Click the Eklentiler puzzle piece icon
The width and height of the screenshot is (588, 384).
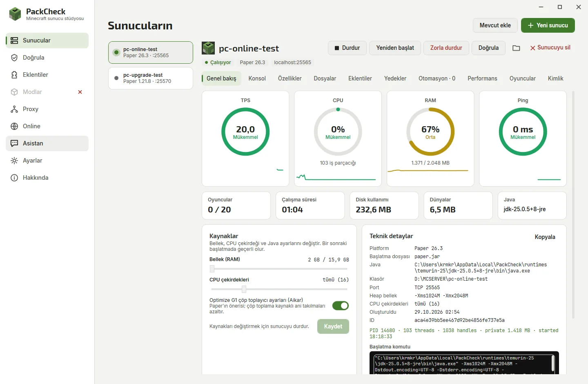pyautogui.click(x=14, y=75)
